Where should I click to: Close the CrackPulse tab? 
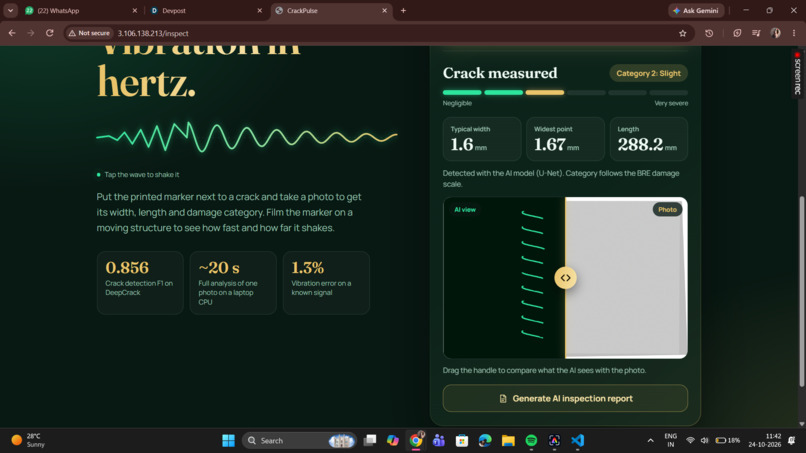pyautogui.click(x=384, y=10)
